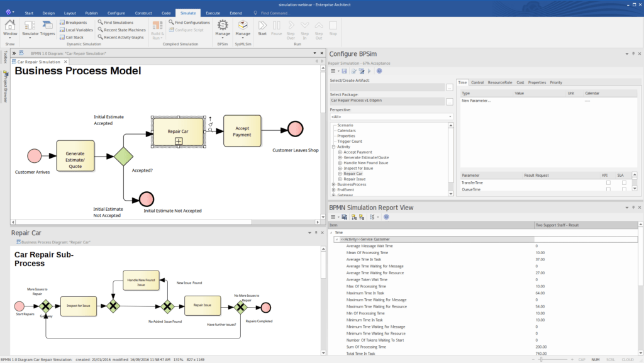Click the Window icon in Show group
The image size is (644, 363).
(10, 26)
